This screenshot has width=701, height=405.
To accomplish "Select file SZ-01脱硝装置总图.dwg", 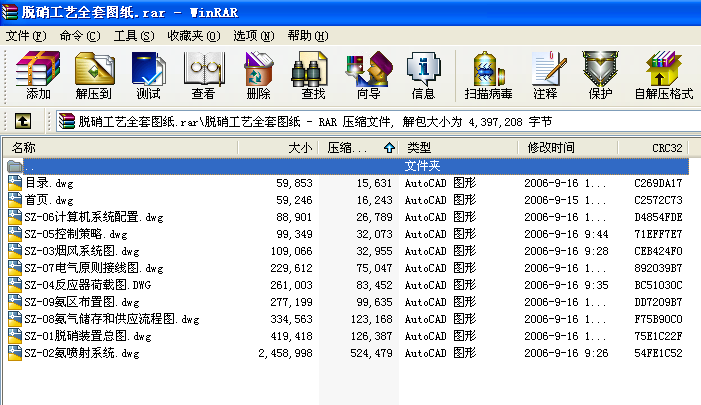I will (88, 336).
